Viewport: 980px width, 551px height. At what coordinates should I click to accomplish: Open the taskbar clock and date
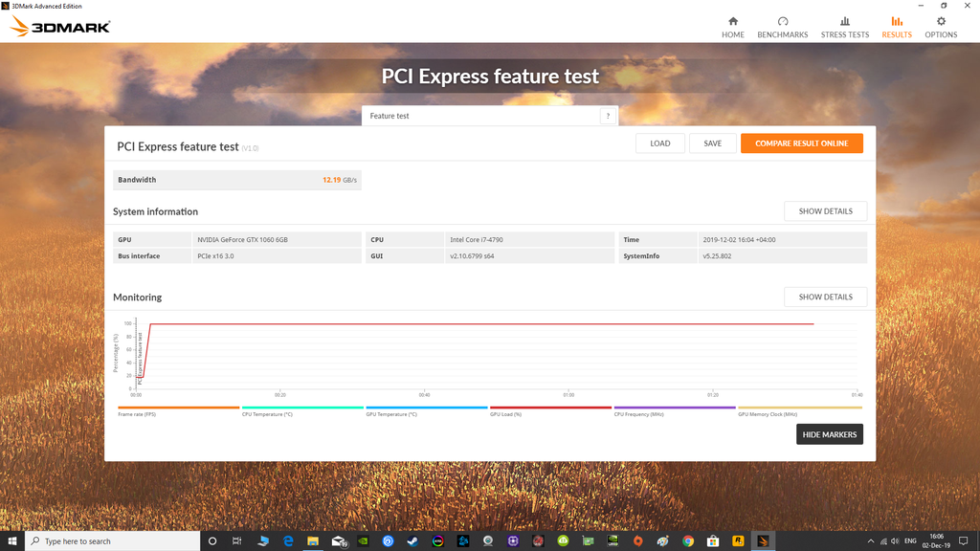pos(936,541)
